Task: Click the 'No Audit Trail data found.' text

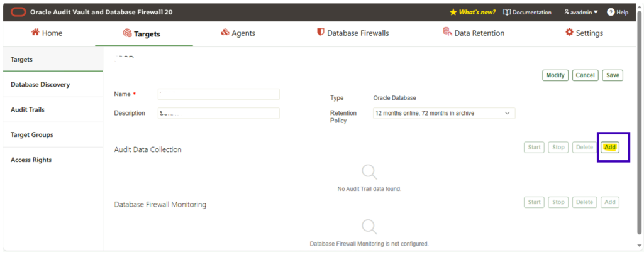Action: pos(369,189)
